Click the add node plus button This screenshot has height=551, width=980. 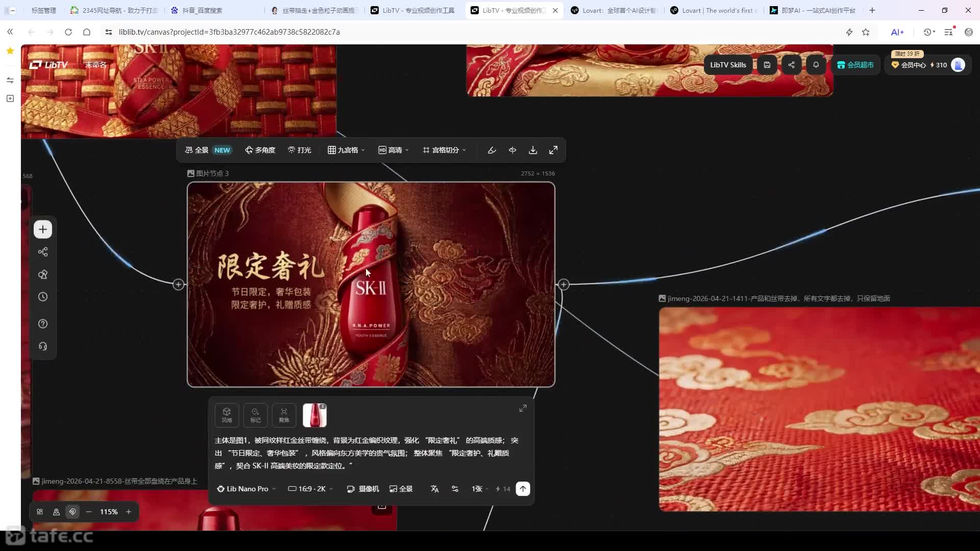coord(43,230)
